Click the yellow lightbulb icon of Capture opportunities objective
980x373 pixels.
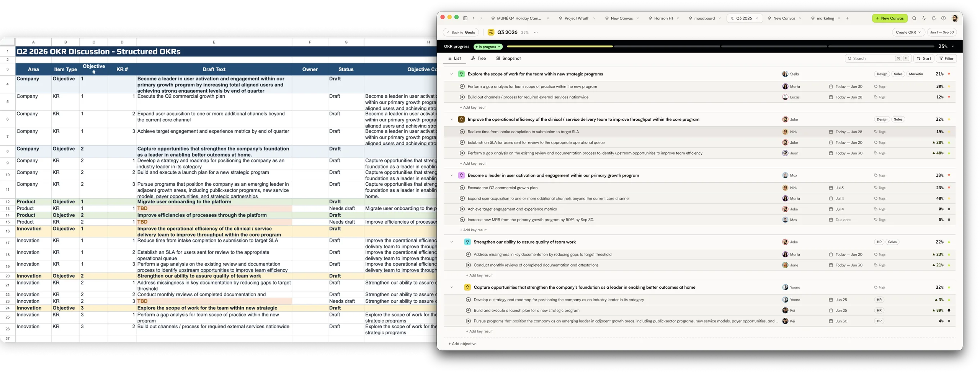pos(467,287)
